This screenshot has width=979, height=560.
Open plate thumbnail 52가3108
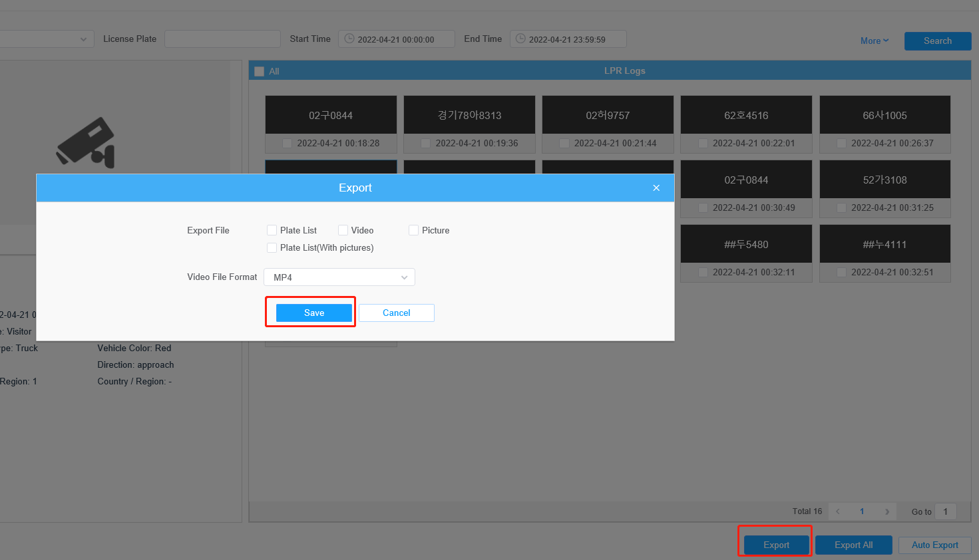tap(884, 180)
